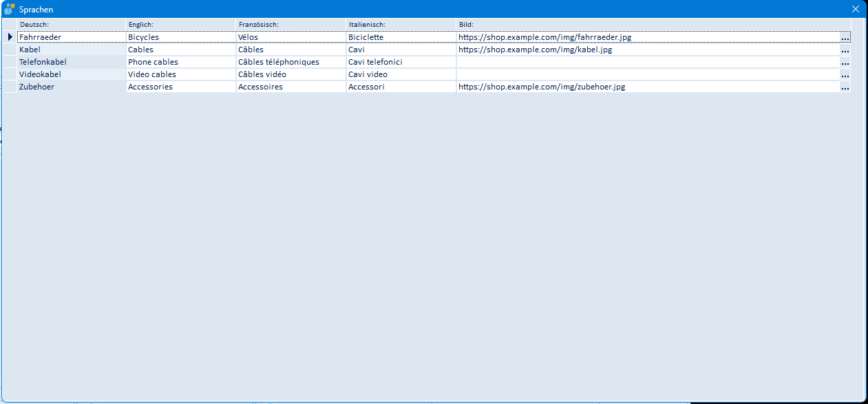Click the kabel.jpg image URL
The height and width of the screenshot is (404, 868).
point(535,50)
